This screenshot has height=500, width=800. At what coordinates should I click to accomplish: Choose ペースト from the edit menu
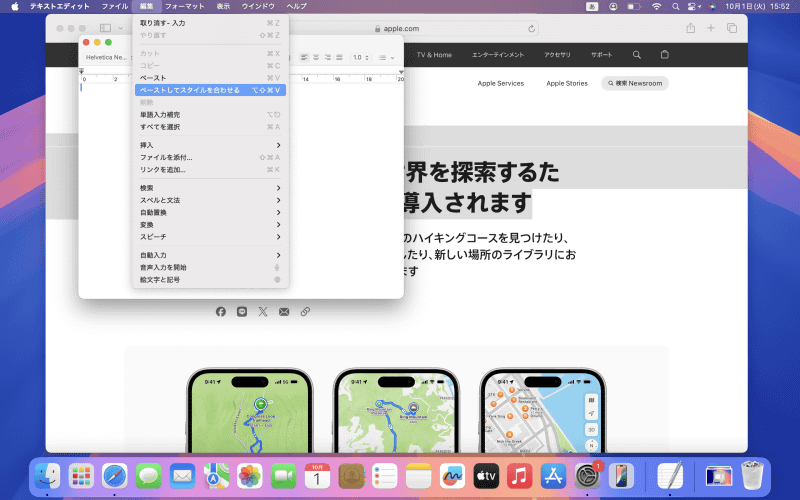(210, 78)
